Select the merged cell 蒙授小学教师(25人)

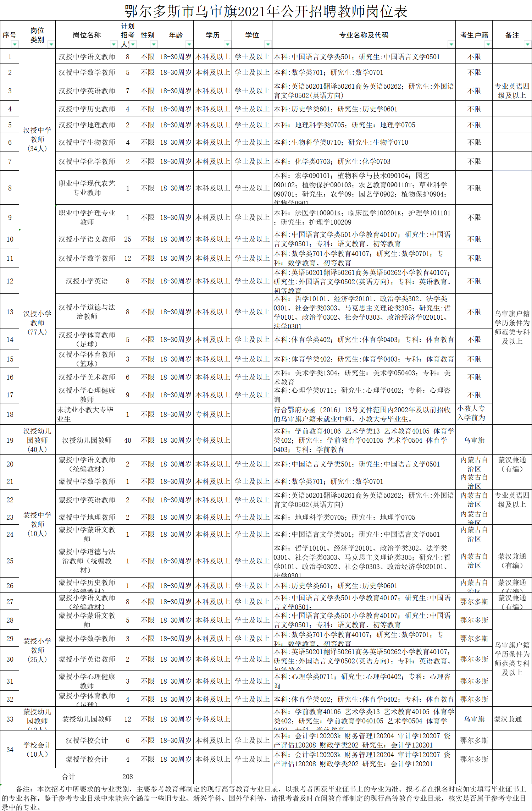point(37,650)
